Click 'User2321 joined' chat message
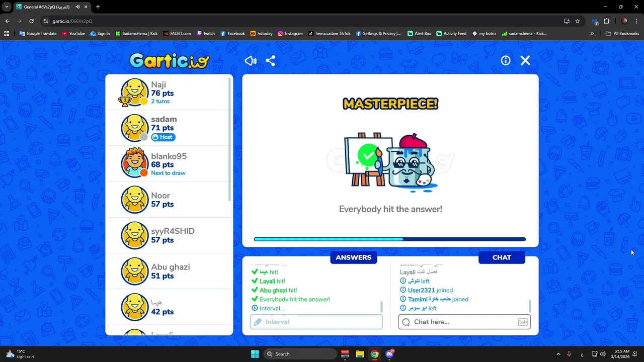 click(x=430, y=290)
